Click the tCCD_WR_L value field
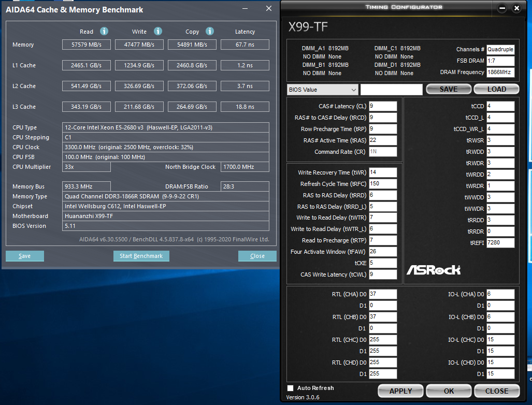 point(500,129)
